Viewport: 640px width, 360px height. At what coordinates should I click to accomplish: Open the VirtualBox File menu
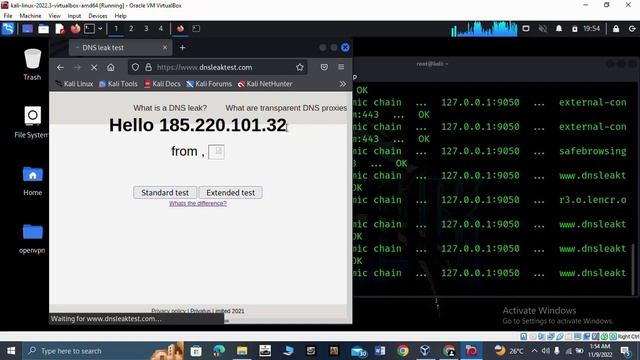pos(8,16)
